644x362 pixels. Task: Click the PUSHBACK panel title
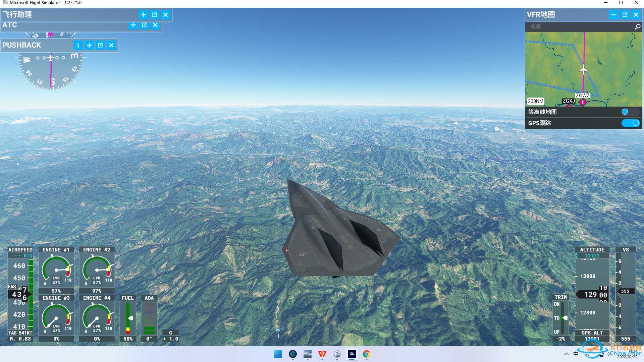tap(22, 45)
